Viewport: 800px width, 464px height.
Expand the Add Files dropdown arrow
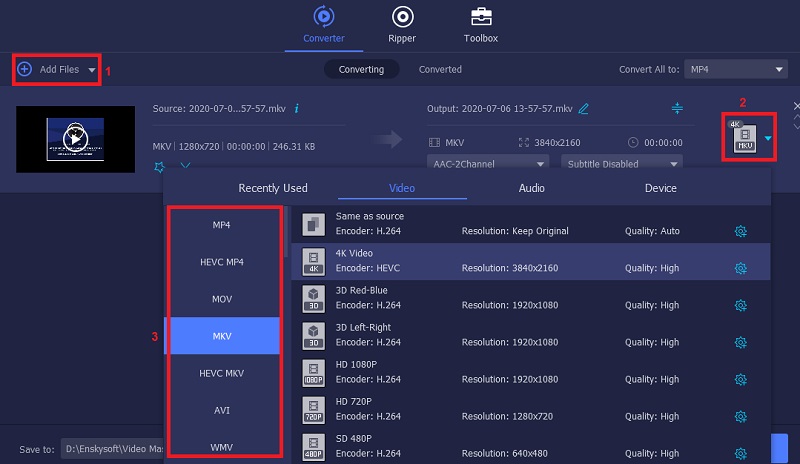[91, 69]
